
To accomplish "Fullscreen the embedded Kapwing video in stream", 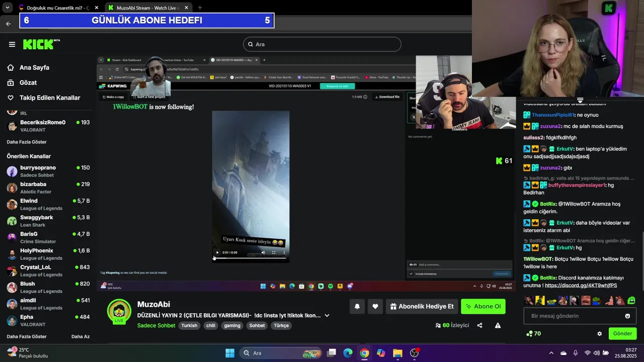I will [274, 252].
